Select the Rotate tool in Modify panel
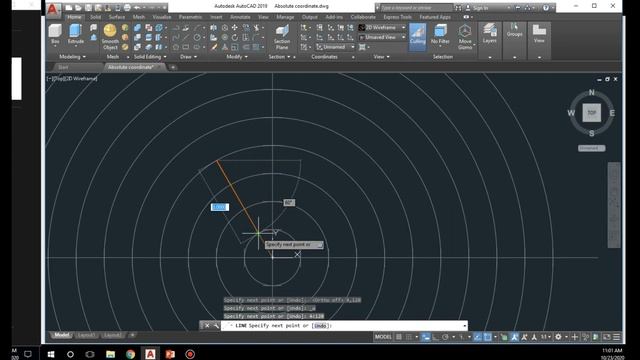 tap(234, 38)
